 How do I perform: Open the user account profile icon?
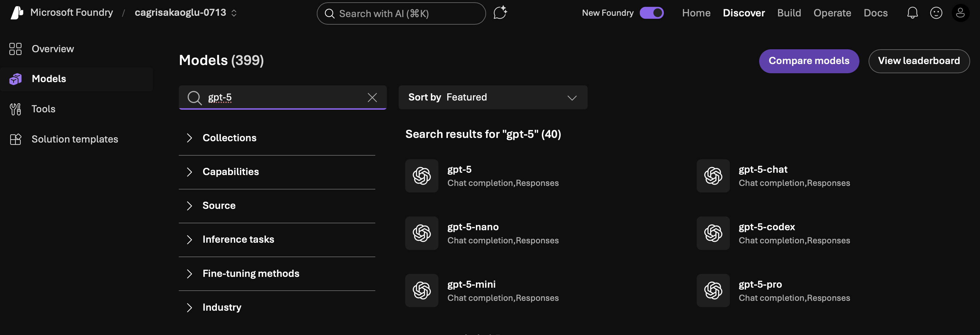[x=961, y=12]
